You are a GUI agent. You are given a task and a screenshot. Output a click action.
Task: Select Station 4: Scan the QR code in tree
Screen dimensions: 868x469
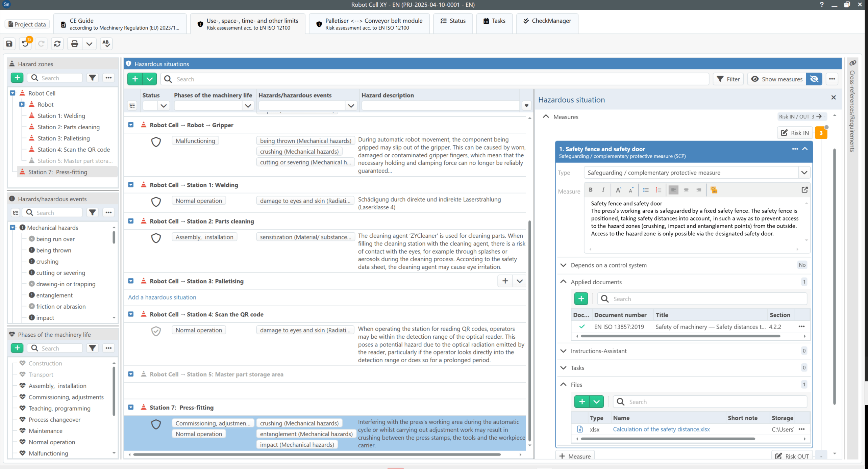coord(74,149)
